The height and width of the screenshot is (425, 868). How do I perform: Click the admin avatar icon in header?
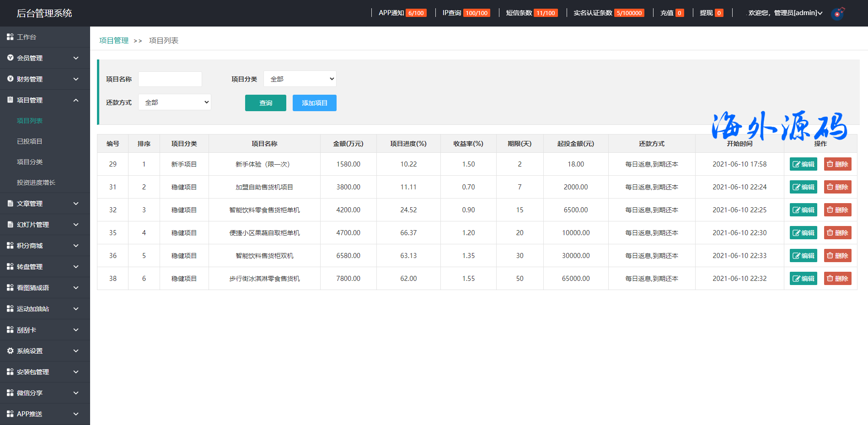click(837, 13)
